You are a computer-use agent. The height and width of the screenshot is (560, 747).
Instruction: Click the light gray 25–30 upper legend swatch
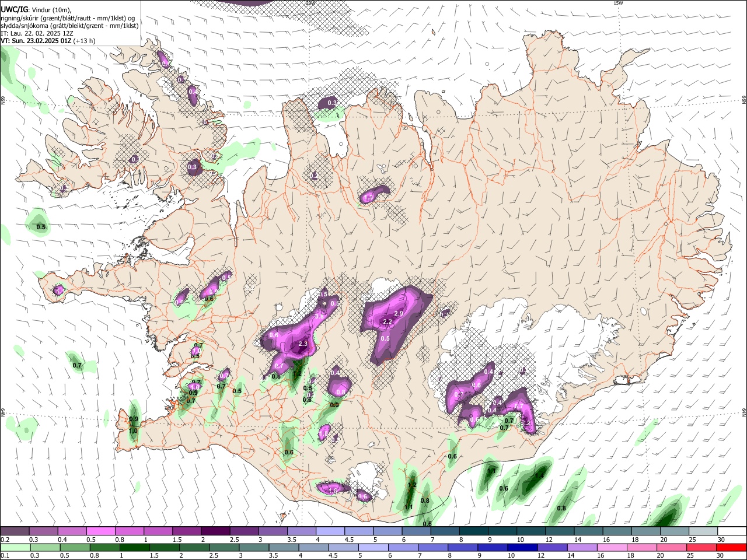click(704, 531)
